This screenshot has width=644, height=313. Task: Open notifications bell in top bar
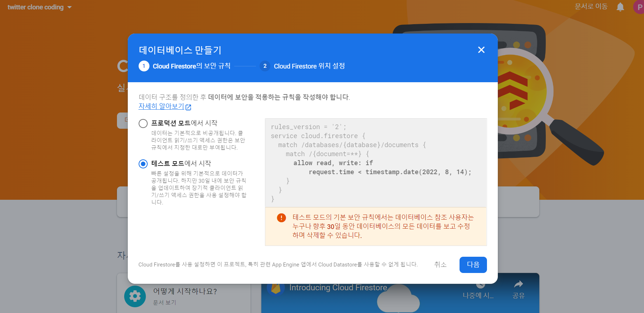coord(620,7)
